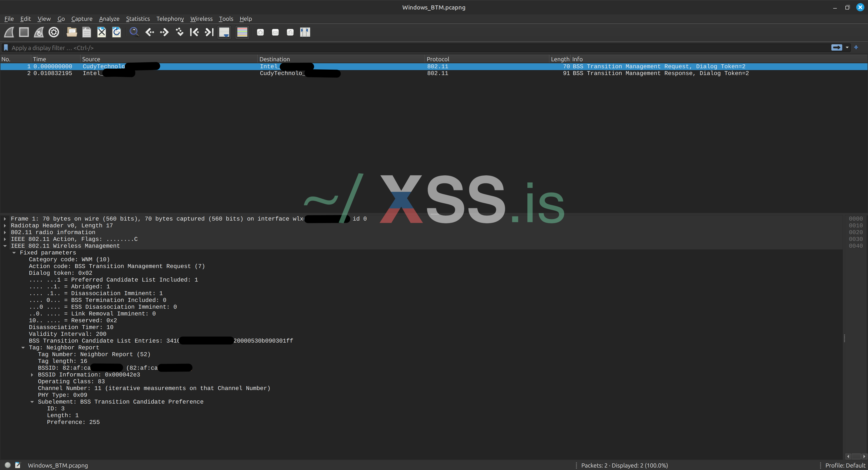Apply filter with the arrow button

[x=836, y=47]
